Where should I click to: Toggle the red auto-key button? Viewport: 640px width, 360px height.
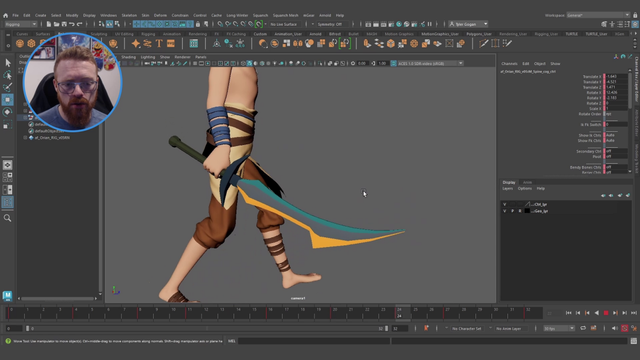(x=624, y=328)
